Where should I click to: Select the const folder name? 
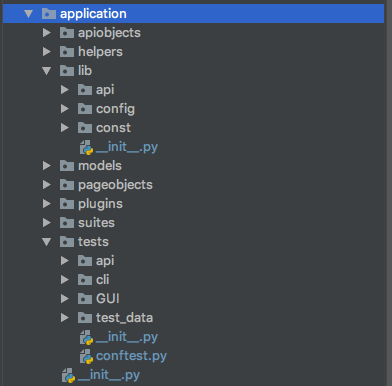113,128
